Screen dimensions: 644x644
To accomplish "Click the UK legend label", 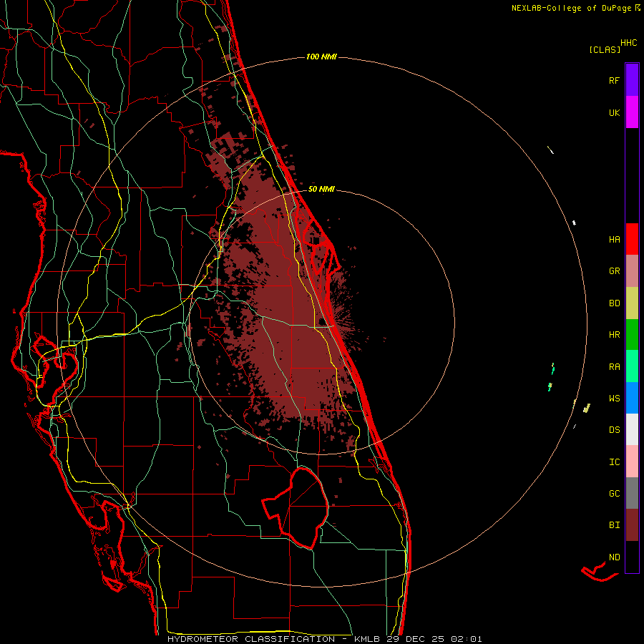I will tap(614, 112).
